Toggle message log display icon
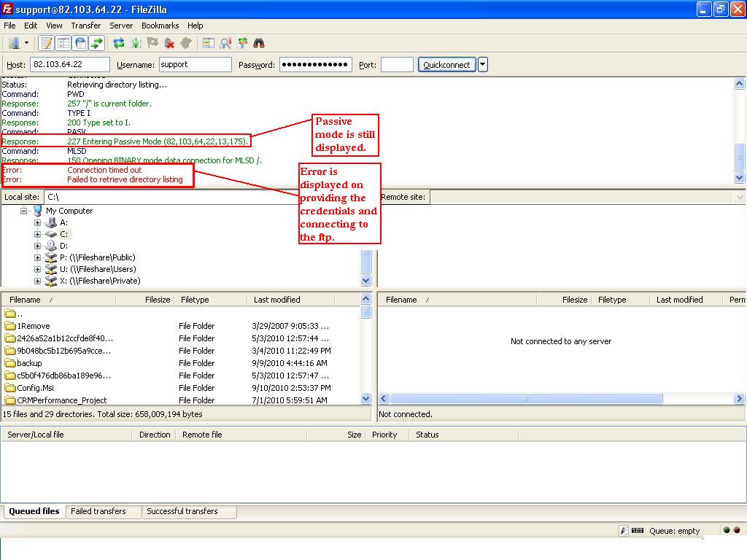The width and height of the screenshot is (747, 560). click(x=47, y=43)
